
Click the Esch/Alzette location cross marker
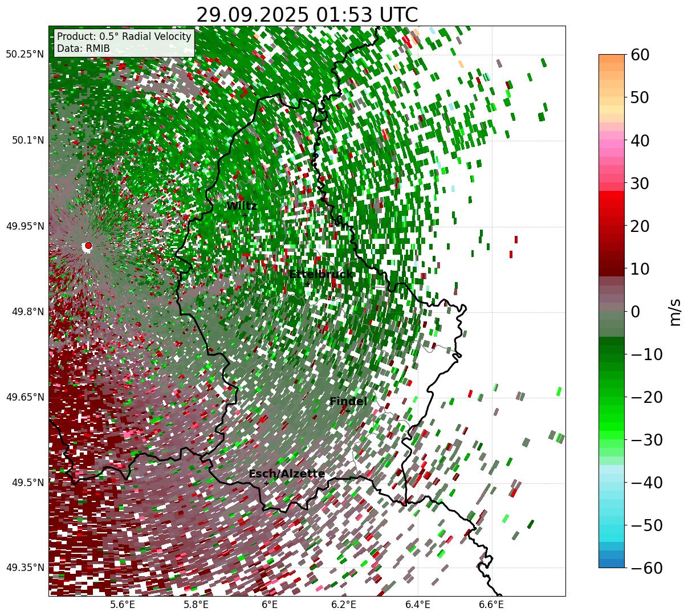point(266,483)
